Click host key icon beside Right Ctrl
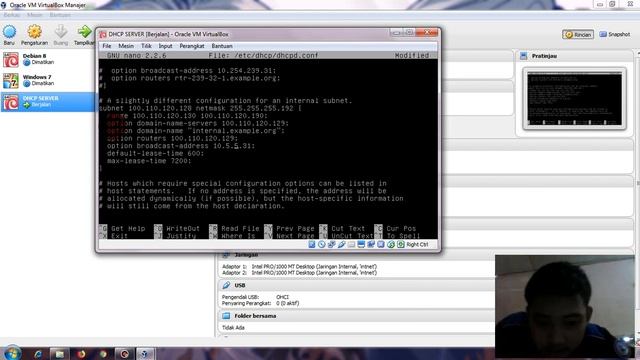This screenshot has width=640, height=360. (x=400, y=244)
